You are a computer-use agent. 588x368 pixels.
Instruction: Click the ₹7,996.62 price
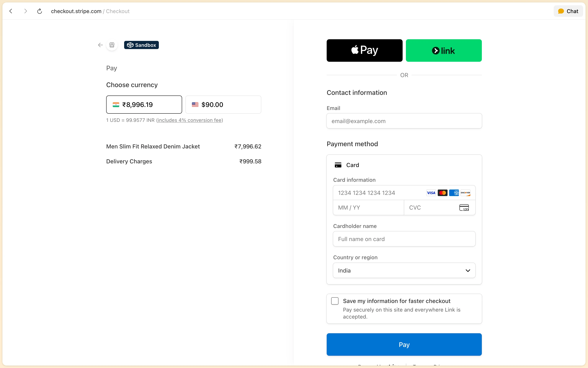tap(248, 147)
